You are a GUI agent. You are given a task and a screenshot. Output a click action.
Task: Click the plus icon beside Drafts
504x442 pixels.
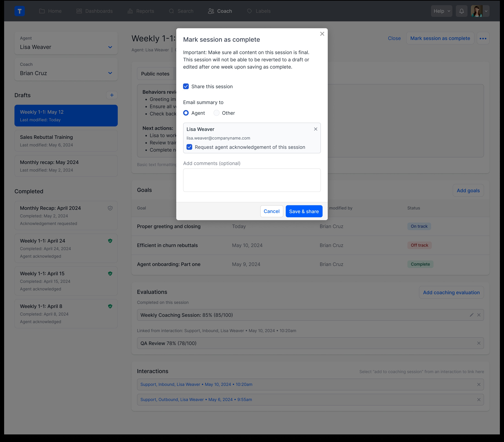[112, 95]
